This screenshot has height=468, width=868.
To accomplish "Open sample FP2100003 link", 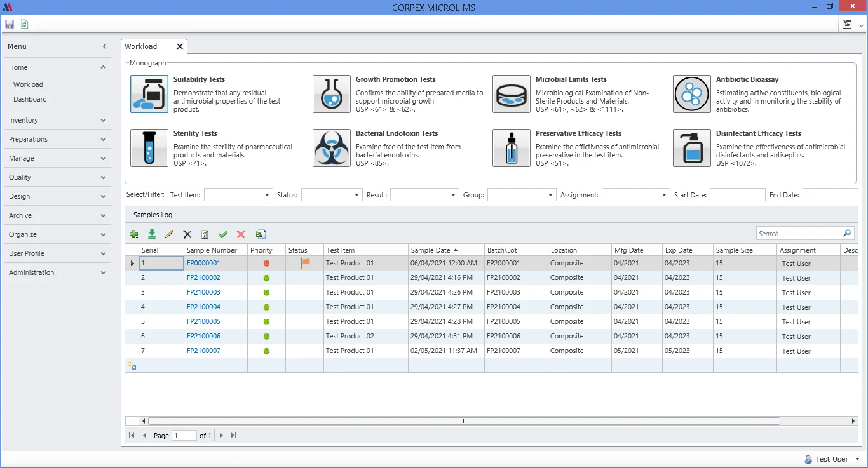I will 203,292.
